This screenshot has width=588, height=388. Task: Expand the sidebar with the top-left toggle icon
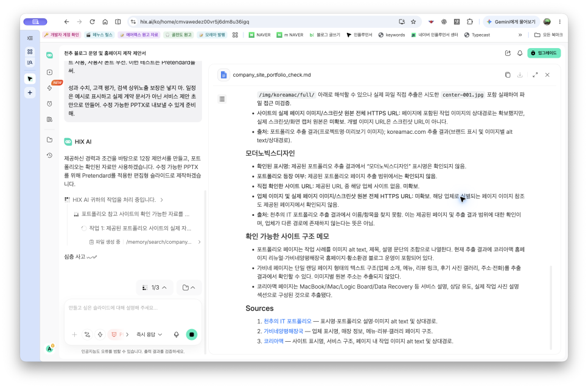click(x=30, y=38)
